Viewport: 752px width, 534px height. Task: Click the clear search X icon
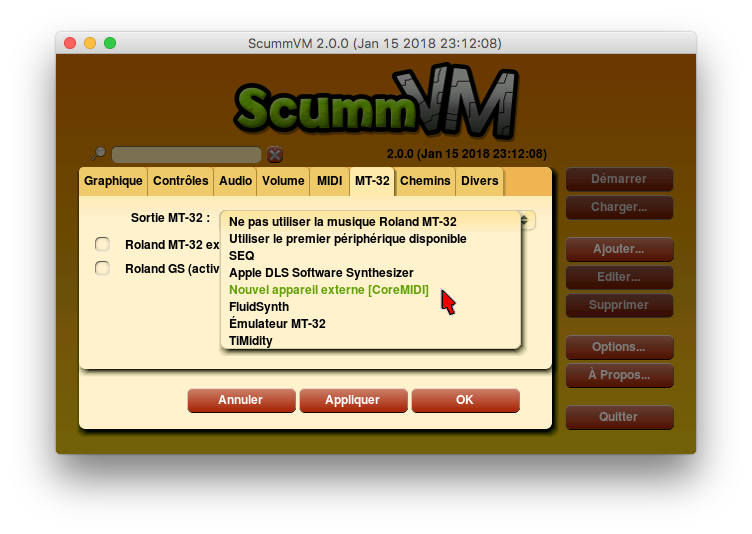coord(275,154)
